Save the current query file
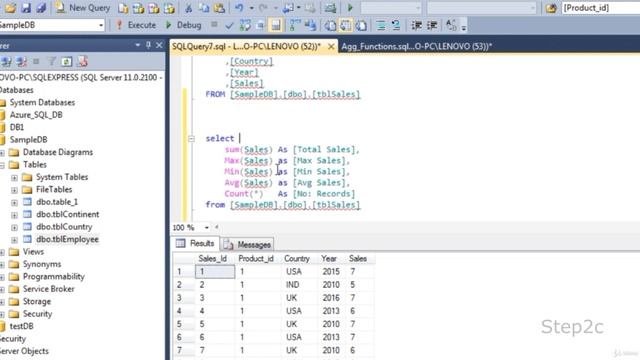This screenshot has height=360, width=640. pyautogui.click(x=26, y=8)
